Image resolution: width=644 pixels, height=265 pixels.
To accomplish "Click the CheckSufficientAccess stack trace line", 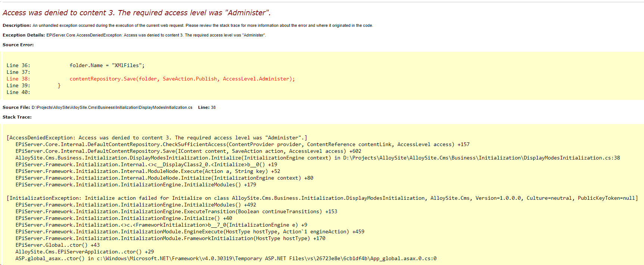I will click(242, 144).
